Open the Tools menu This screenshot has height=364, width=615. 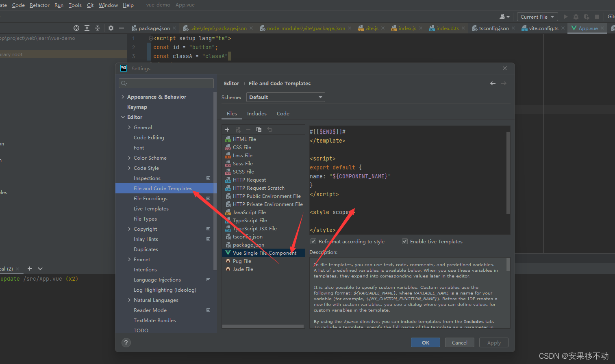(x=75, y=5)
